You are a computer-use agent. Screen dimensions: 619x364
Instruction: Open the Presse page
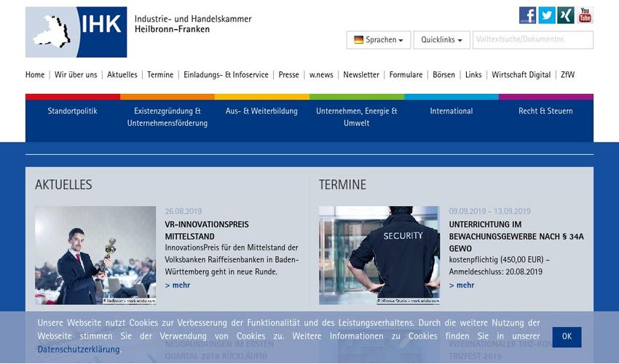[x=288, y=74]
